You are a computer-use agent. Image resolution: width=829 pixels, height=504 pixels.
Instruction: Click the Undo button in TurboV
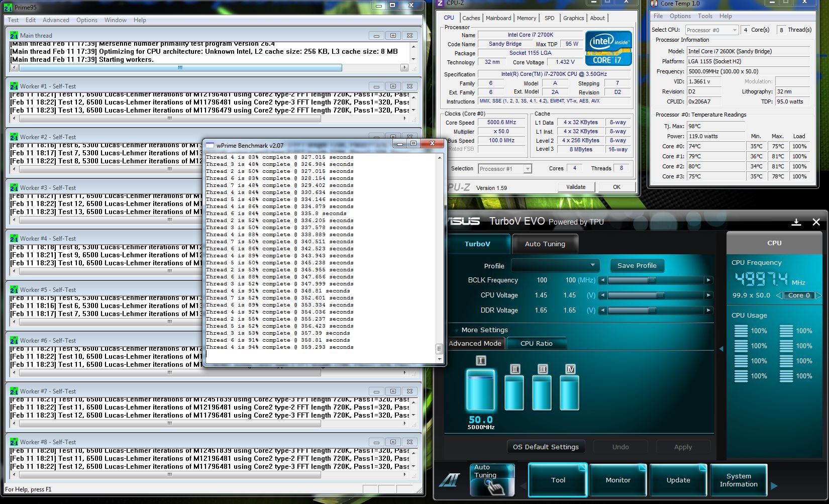pyautogui.click(x=620, y=447)
